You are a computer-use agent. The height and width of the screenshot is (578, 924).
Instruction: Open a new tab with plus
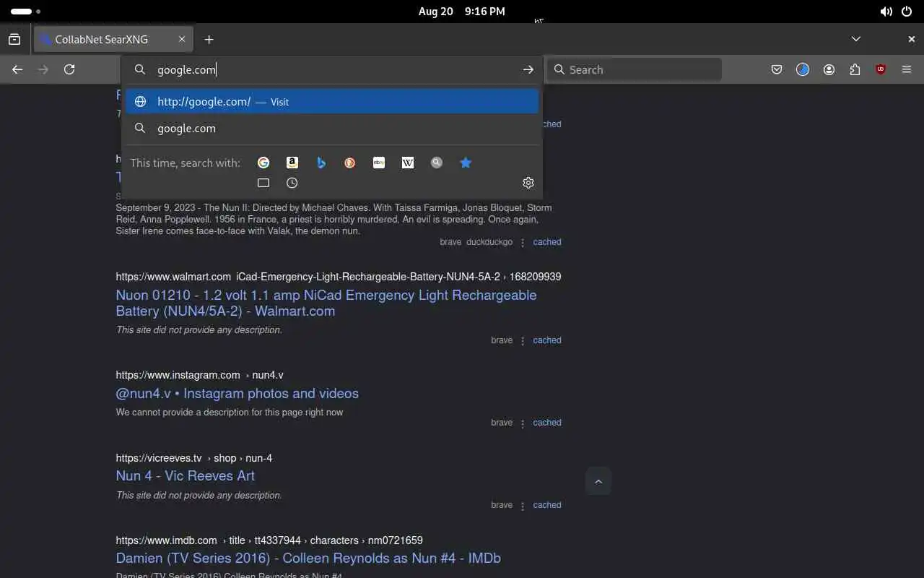[x=209, y=39]
